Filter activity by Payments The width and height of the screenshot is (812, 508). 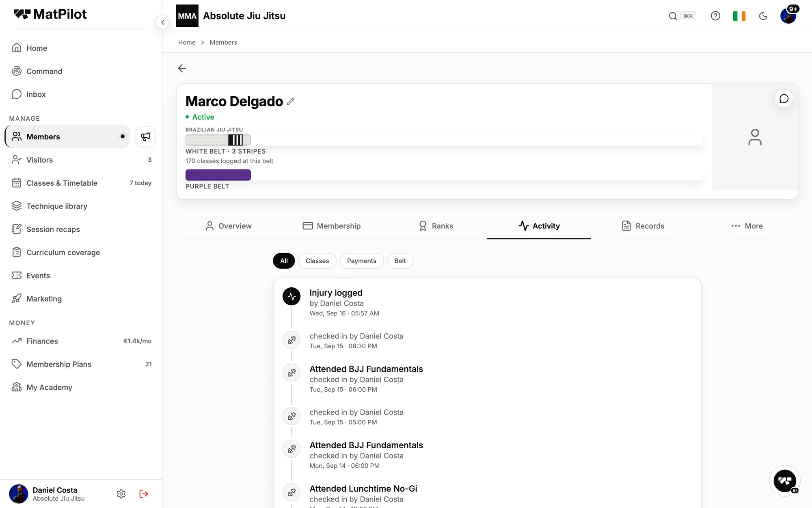point(361,261)
